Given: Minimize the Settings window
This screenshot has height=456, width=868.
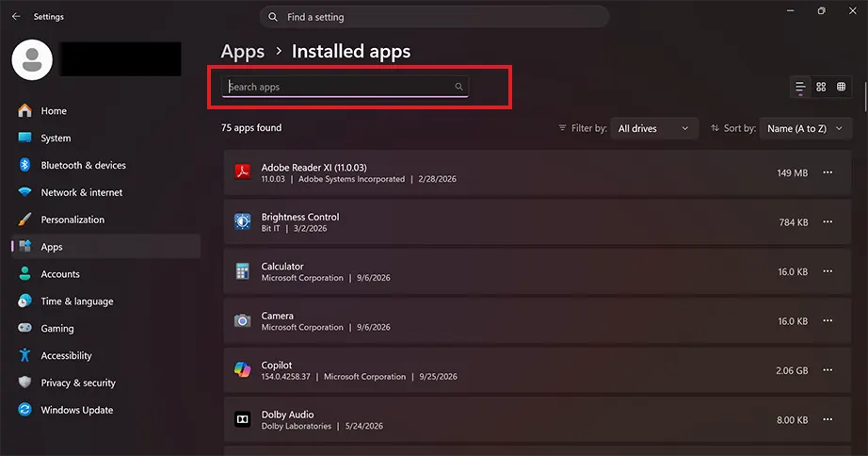Looking at the screenshot, I should pyautogui.click(x=791, y=10).
